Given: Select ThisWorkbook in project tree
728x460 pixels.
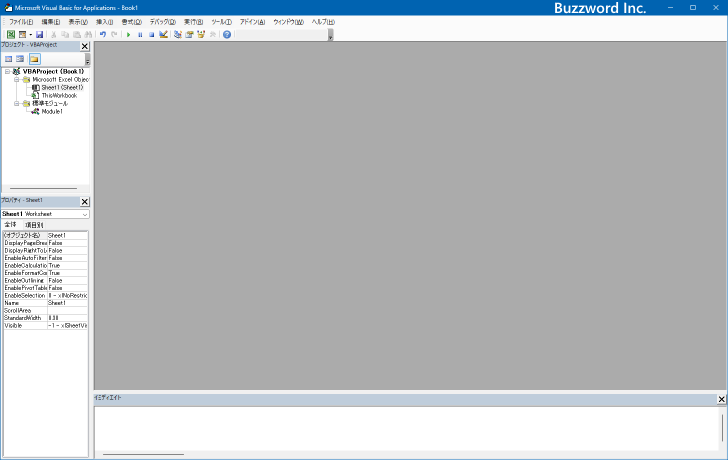Looking at the screenshot, I should tap(59, 96).
